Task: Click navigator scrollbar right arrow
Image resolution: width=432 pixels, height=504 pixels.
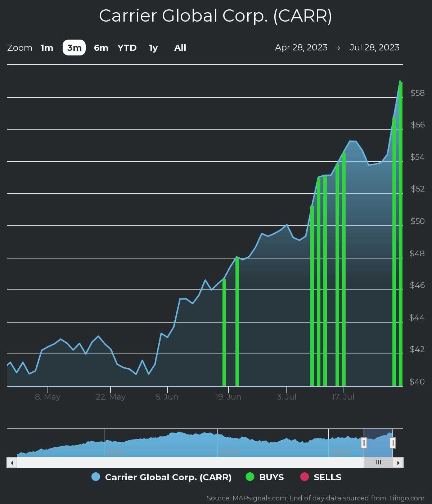Action: (398, 463)
